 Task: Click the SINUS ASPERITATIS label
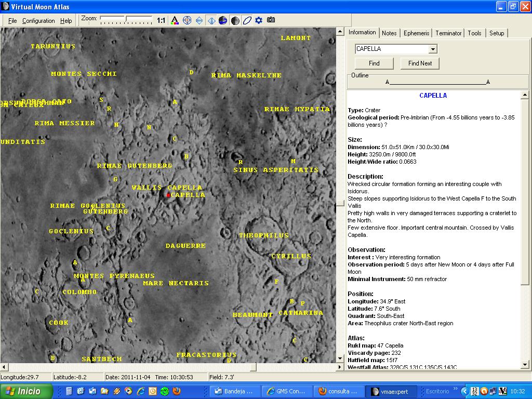pos(276,170)
